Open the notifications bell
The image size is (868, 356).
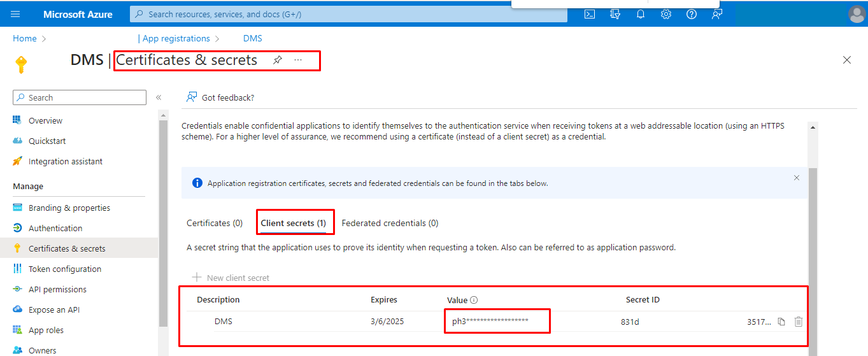pos(641,14)
